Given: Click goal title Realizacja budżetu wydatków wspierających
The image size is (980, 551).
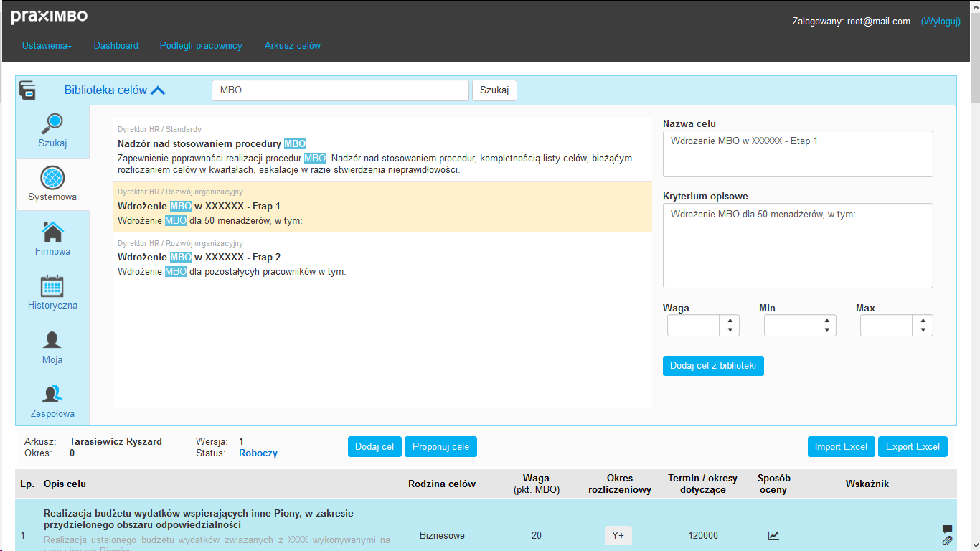Looking at the screenshot, I should (x=199, y=519).
